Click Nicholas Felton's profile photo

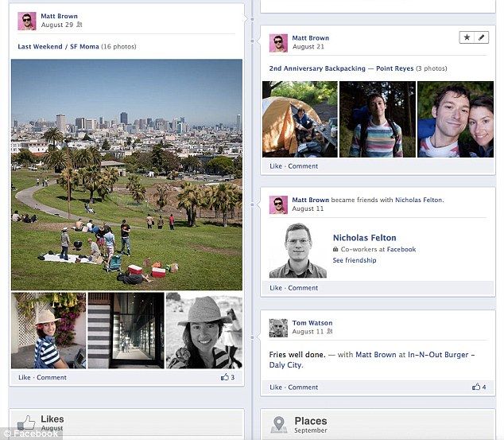click(297, 251)
